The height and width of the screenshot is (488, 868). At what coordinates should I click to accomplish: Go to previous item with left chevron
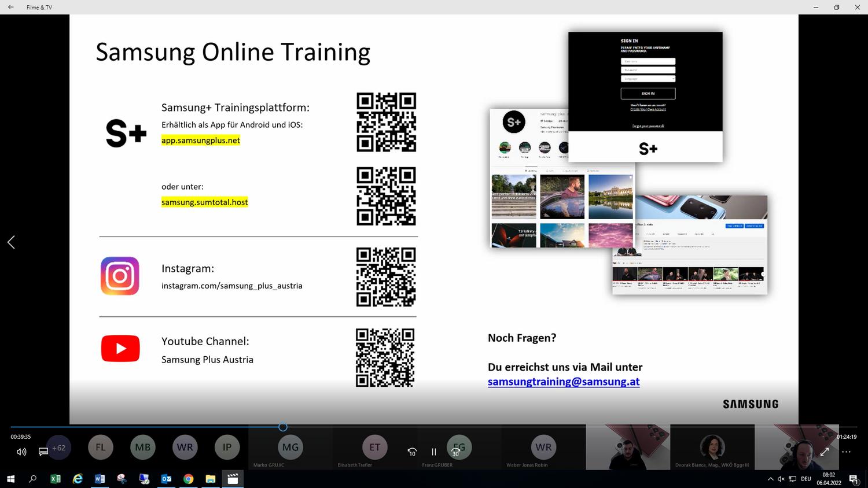pyautogui.click(x=11, y=242)
